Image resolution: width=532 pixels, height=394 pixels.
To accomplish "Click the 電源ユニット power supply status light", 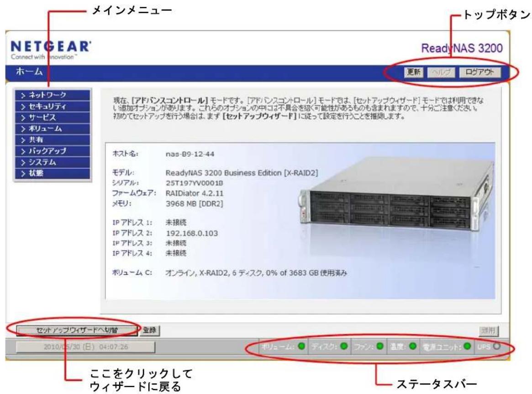I will point(467,346).
